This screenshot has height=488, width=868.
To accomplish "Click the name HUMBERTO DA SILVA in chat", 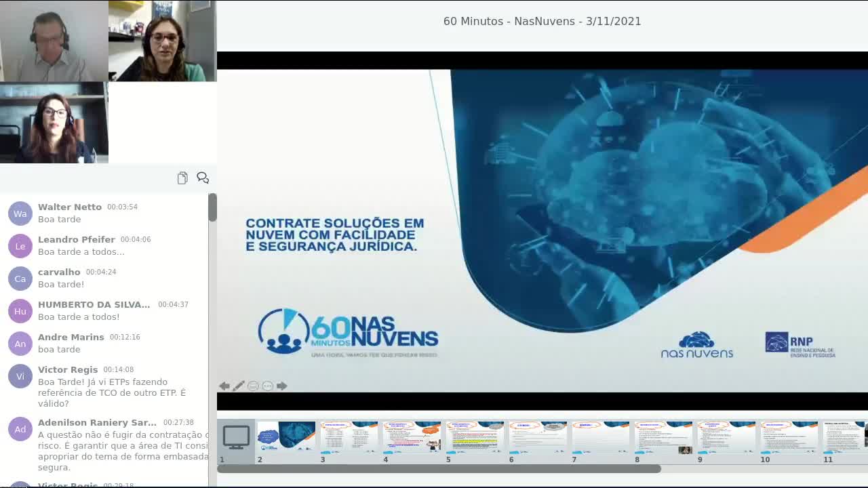I will pos(94,304).
